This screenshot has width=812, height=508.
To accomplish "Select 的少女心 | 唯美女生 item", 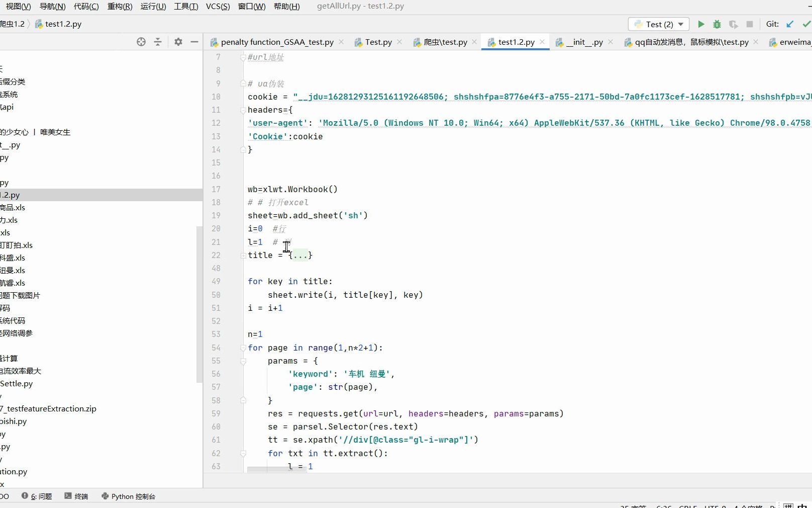I will [35, 132].
